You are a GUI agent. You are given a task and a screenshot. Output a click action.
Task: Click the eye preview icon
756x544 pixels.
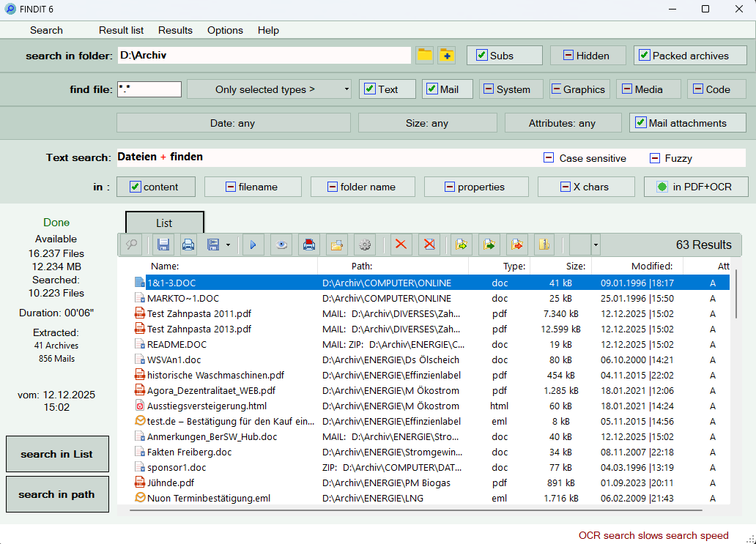click(280, 245)
